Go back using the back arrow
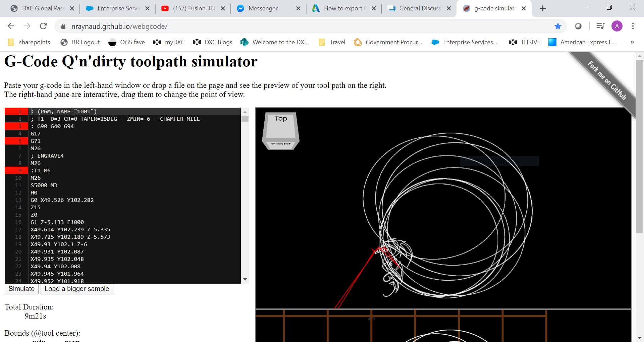 (11, 26)
